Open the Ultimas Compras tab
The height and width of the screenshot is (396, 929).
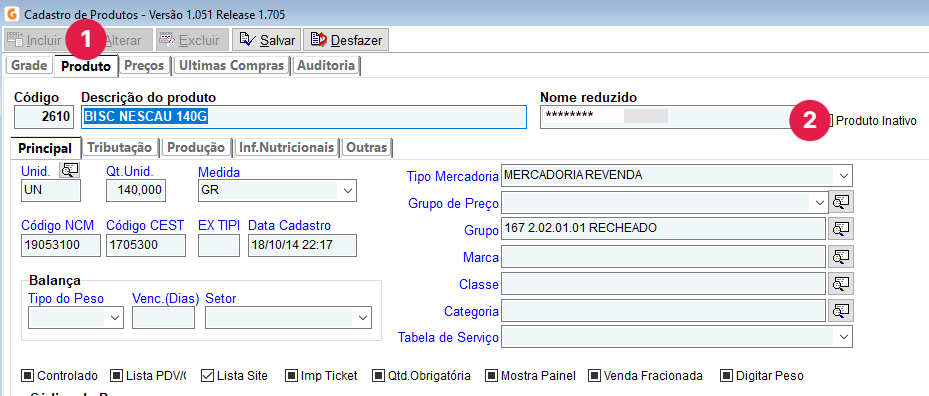pyautogui.click(x=232, y=66)
